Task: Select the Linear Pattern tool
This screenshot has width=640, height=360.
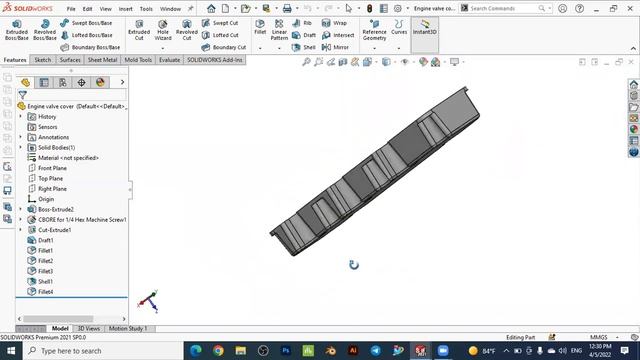Action: [x=279, y=30]
